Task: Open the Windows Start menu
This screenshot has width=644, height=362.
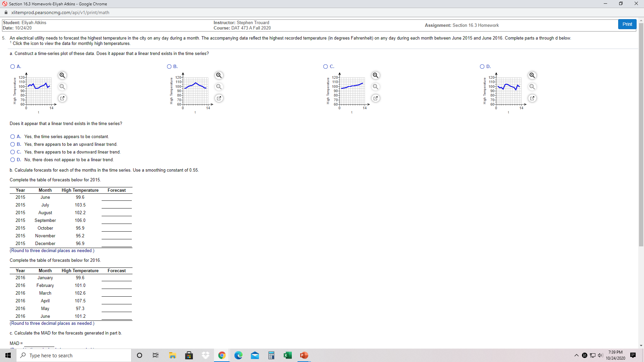Action: (x=8, y=355)
